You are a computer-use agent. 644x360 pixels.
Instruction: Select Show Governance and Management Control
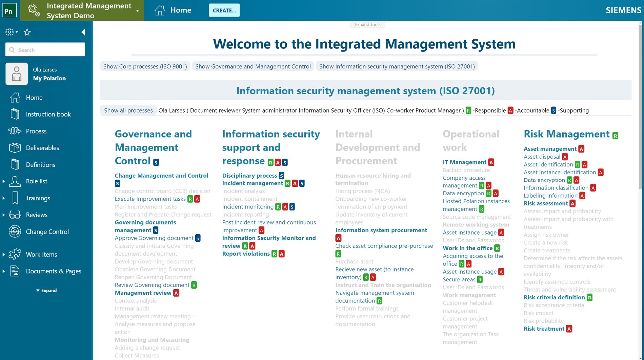tap(253, 66)
